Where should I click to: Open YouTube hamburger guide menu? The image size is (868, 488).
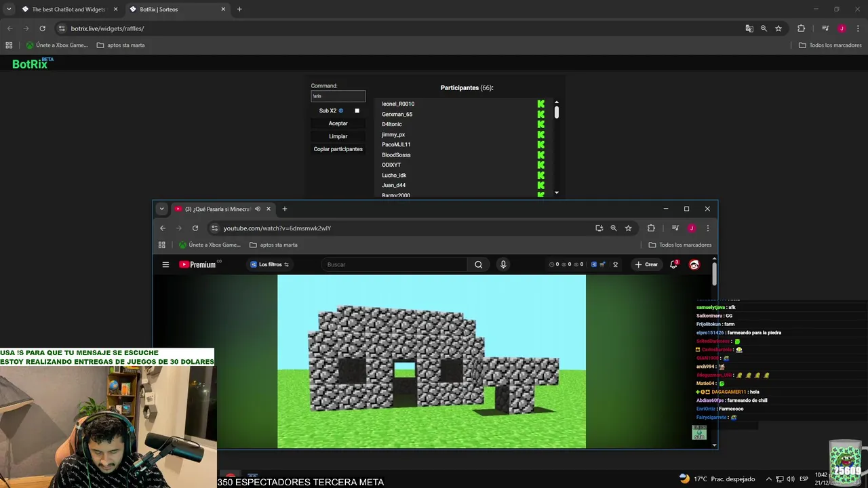pyautogui.click(x=165, y=264)
